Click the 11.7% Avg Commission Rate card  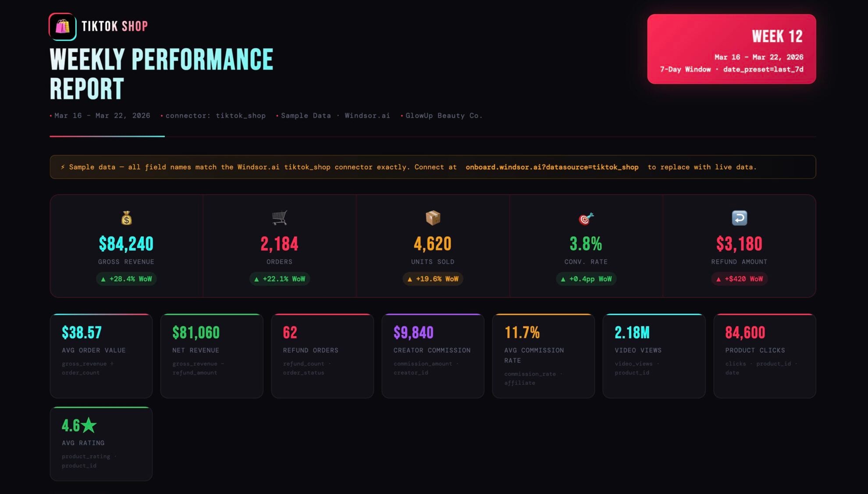543,356
